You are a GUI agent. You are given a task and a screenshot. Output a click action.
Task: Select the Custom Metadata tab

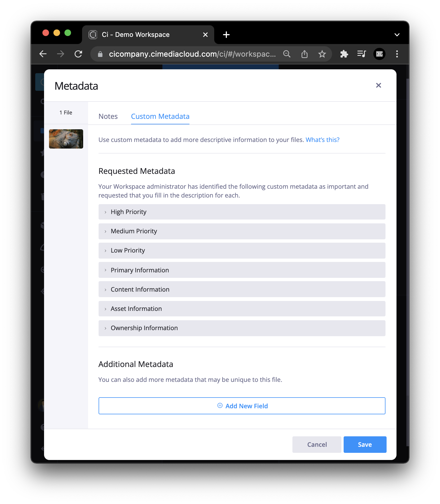tap(160, 116)
